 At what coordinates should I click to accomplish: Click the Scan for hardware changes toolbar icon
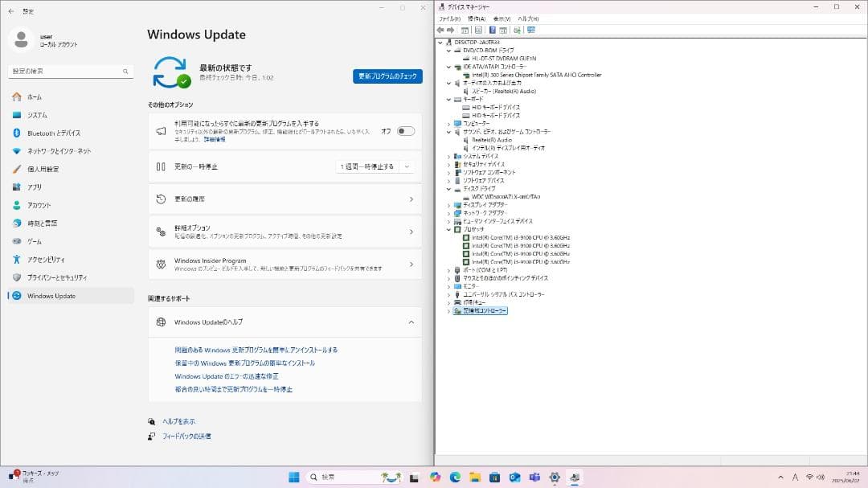pyautogui.click(x=518, y=31)
